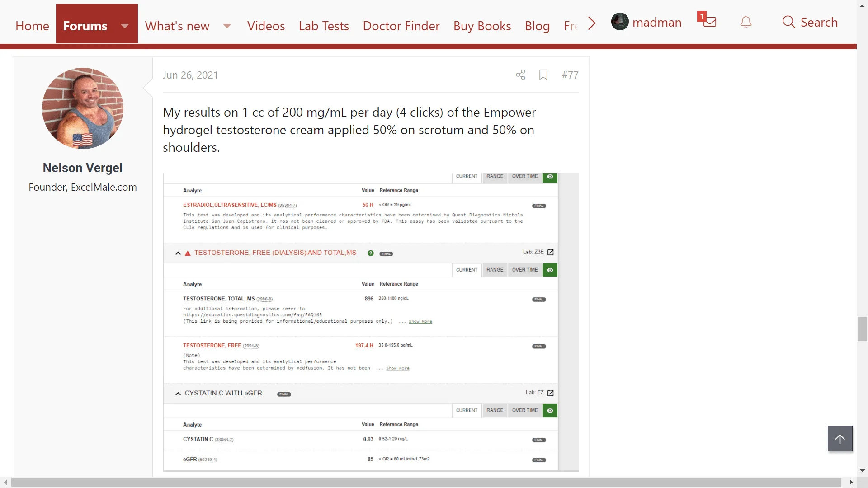
Task: Toggle the green eye icon above Estradiol results
Action: pyautogui.click(x=550, y=177)
